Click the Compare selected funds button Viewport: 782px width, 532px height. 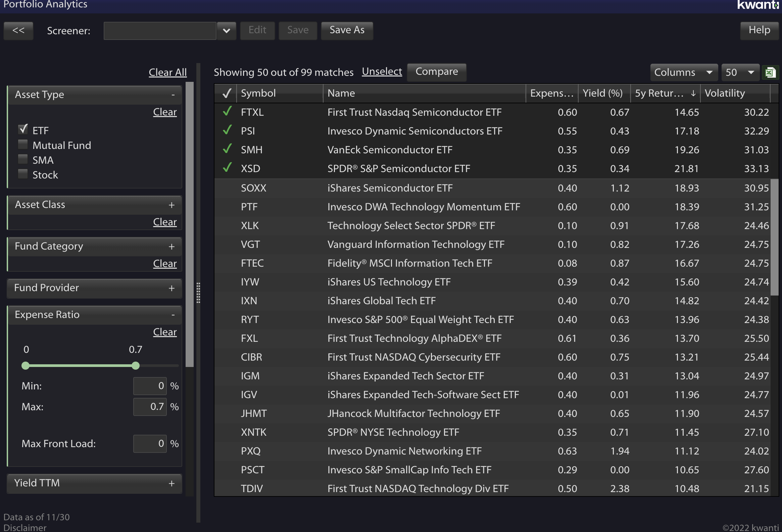tap(436, 71)
